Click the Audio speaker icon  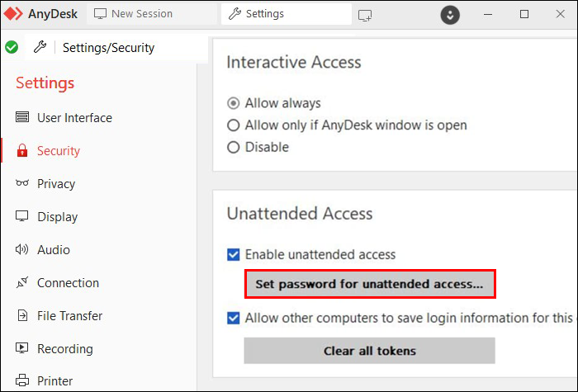pyautogui.click(x=22, y=250)
